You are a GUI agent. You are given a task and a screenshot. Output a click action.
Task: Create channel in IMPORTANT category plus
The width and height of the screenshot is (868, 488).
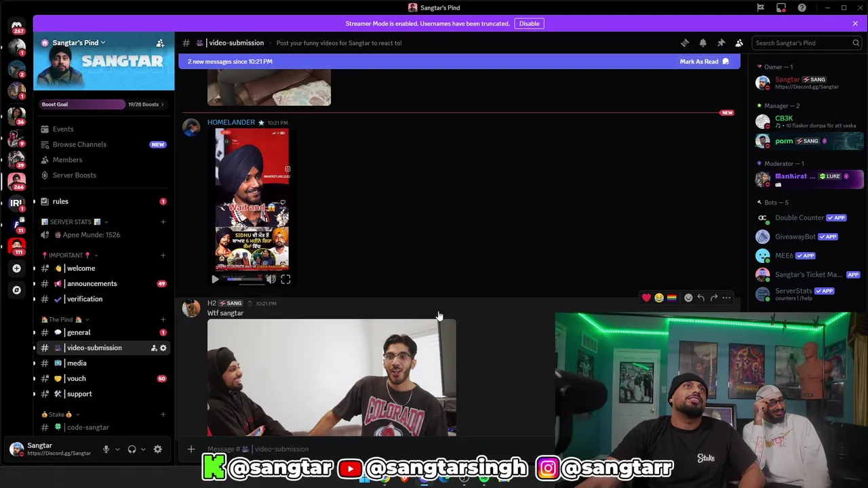(x=163, y=256)
